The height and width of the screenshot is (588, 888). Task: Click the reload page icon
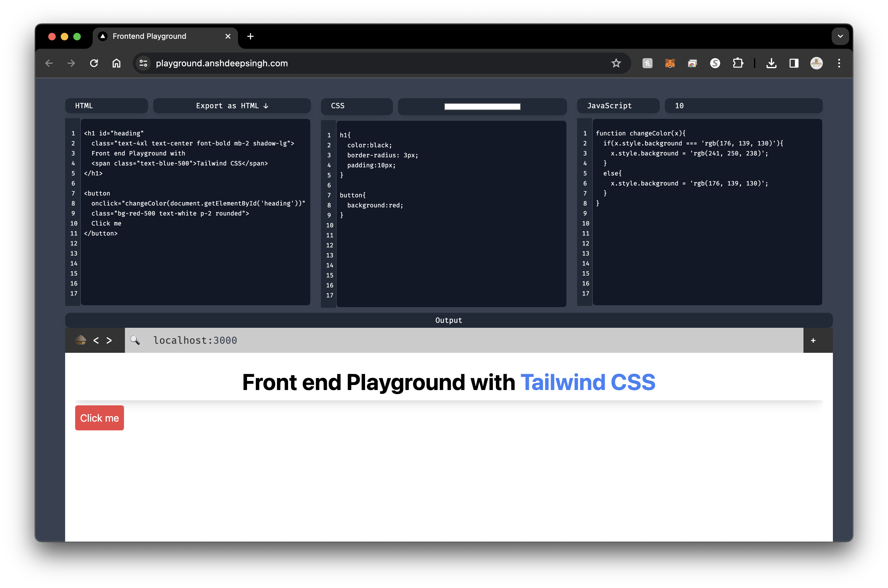coord(94,64)
